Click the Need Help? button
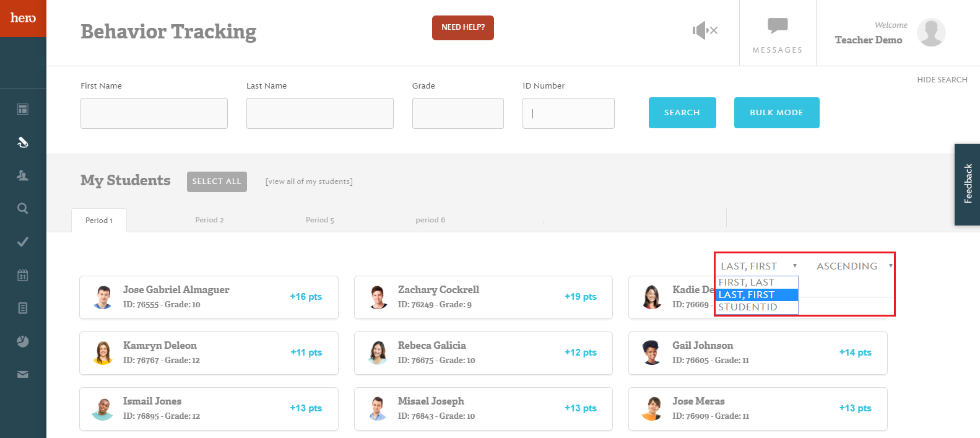 point(463,28)
